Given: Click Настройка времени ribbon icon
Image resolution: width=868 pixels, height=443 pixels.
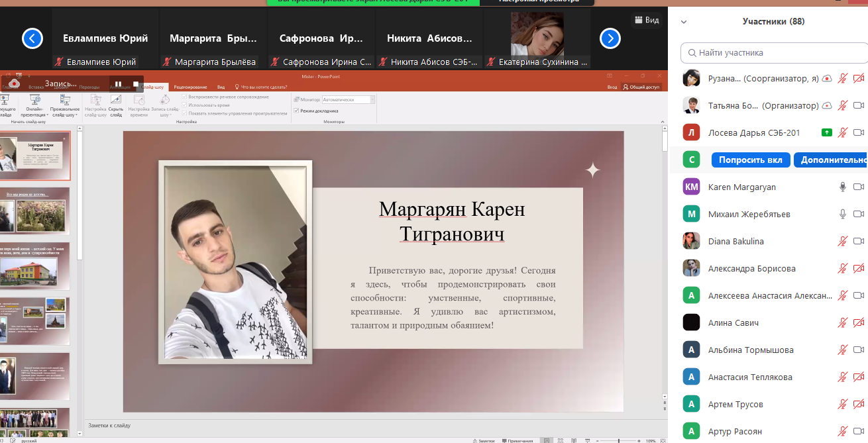Looking at the screenshot, I should 138,101.
